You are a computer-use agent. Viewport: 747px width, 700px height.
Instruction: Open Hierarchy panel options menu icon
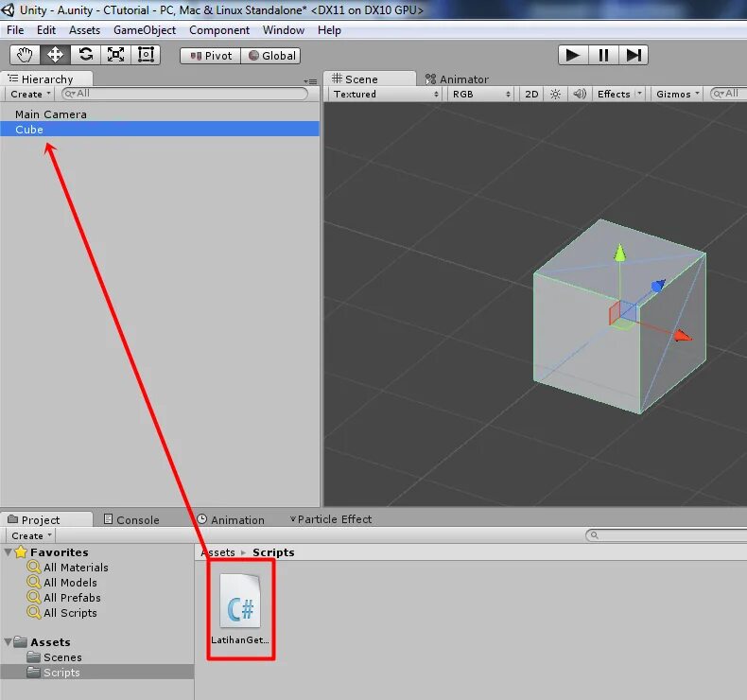(x=310, y=81)
